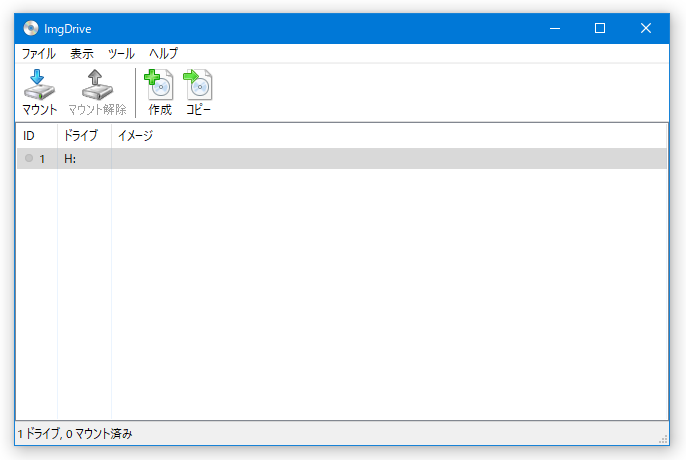Click the 作成 (Create) image icon
The width and height of the screenshot is (686, 460).
tap(160, 92)
